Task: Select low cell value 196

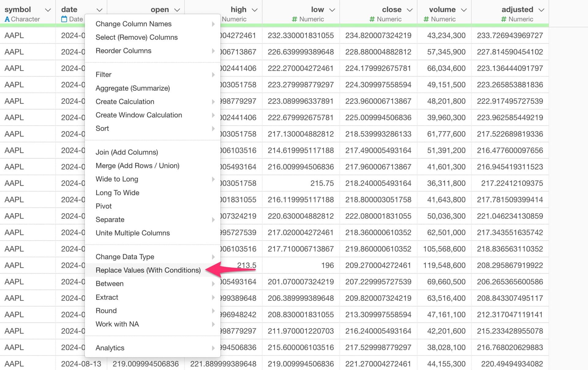Action: (301, 265)
